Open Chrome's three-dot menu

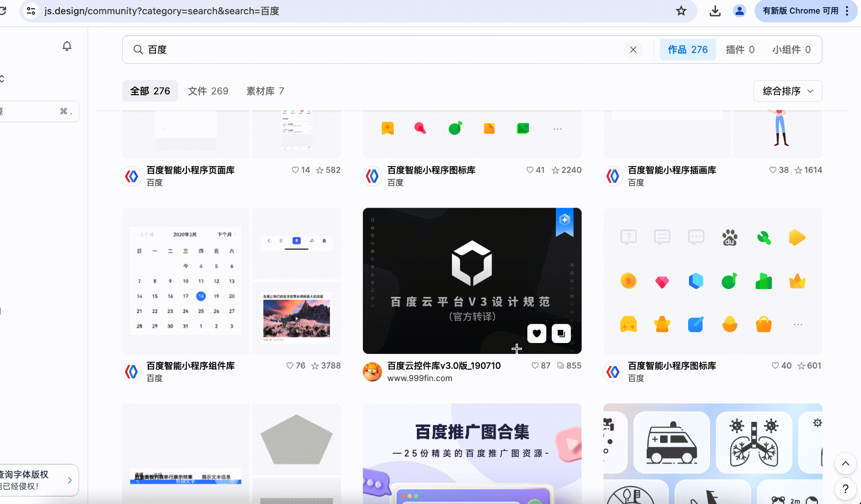point(847,11)
